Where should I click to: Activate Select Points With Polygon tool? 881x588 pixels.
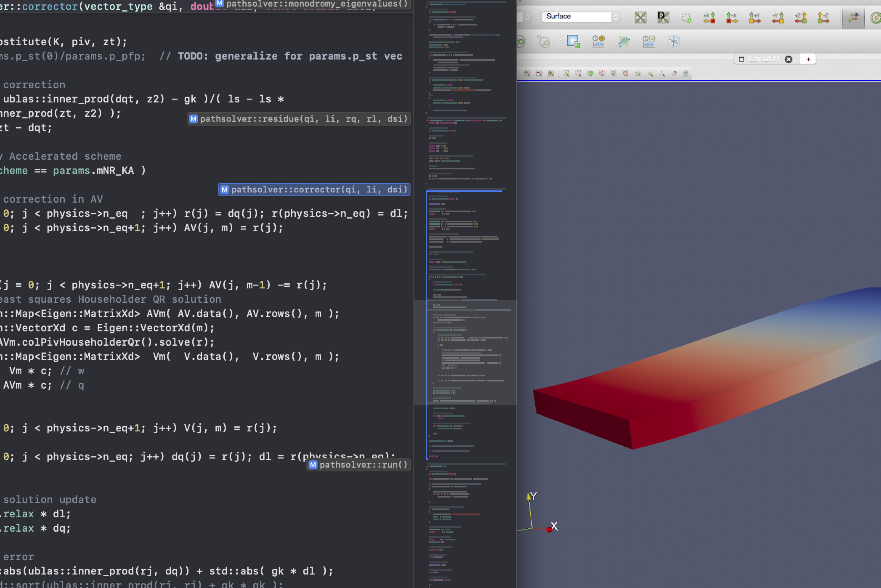[x=626, y=73]
